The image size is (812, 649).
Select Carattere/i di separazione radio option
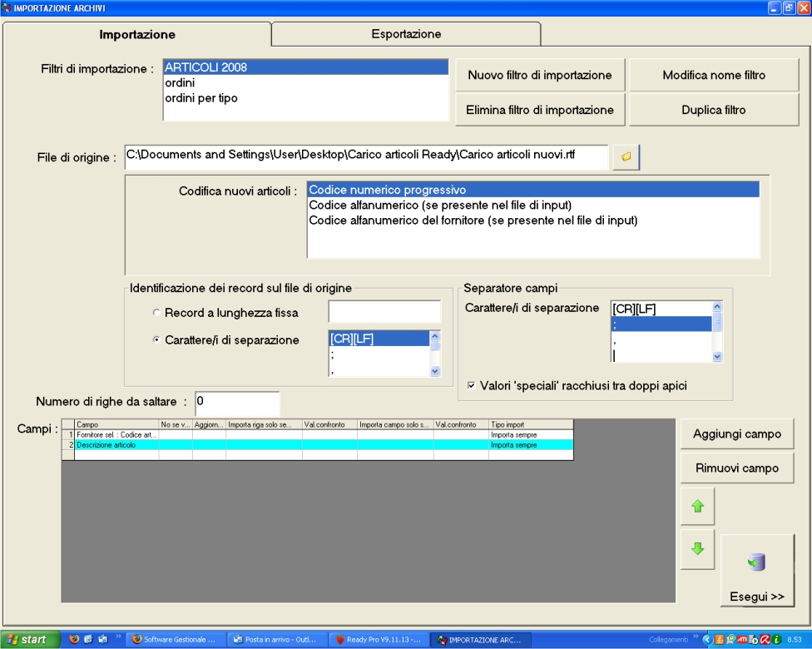coord(156,339)
